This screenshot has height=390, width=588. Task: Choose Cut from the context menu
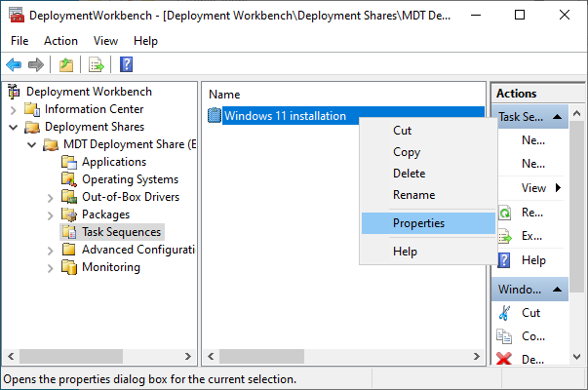[428, 130]
